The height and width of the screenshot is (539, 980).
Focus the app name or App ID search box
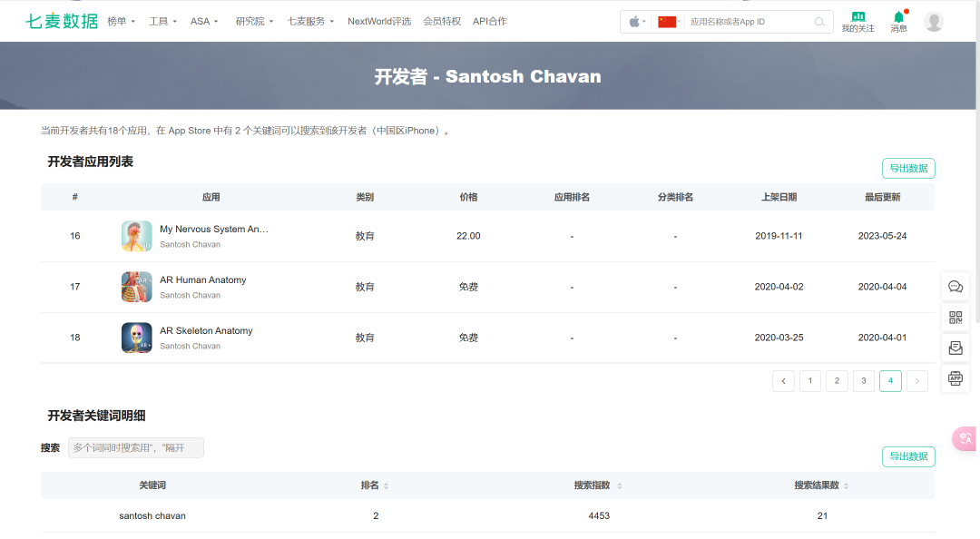click(749, 22)
